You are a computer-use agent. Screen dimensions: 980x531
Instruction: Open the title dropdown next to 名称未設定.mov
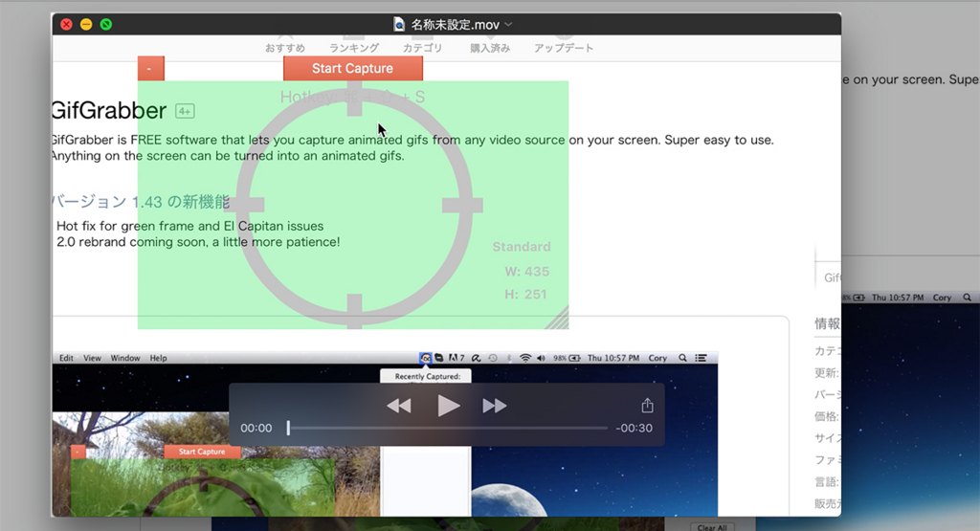tap(508, 24)
